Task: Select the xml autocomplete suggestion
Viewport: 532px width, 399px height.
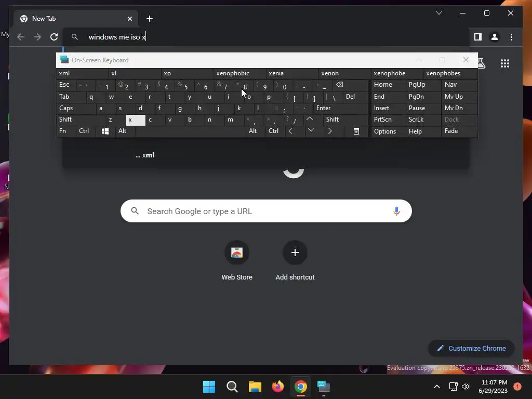Action: pyautogui.click(x=265, y=155)
